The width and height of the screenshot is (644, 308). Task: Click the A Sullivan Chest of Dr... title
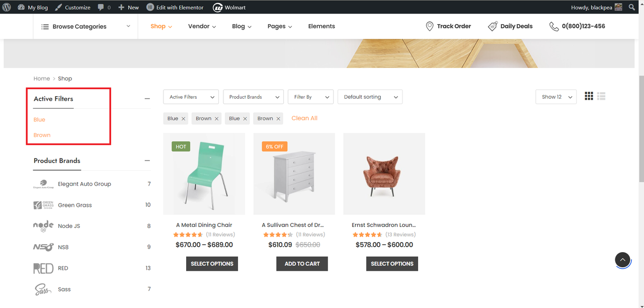point(293,225)
